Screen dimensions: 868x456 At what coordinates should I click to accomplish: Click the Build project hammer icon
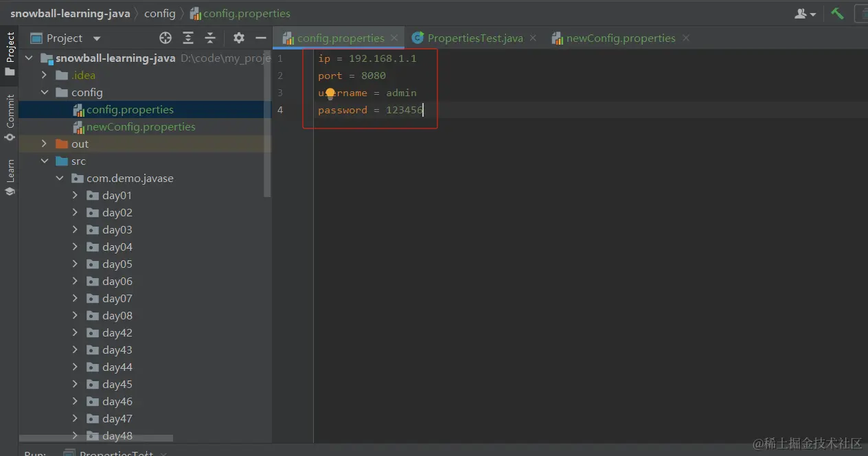tap(837, 13)
